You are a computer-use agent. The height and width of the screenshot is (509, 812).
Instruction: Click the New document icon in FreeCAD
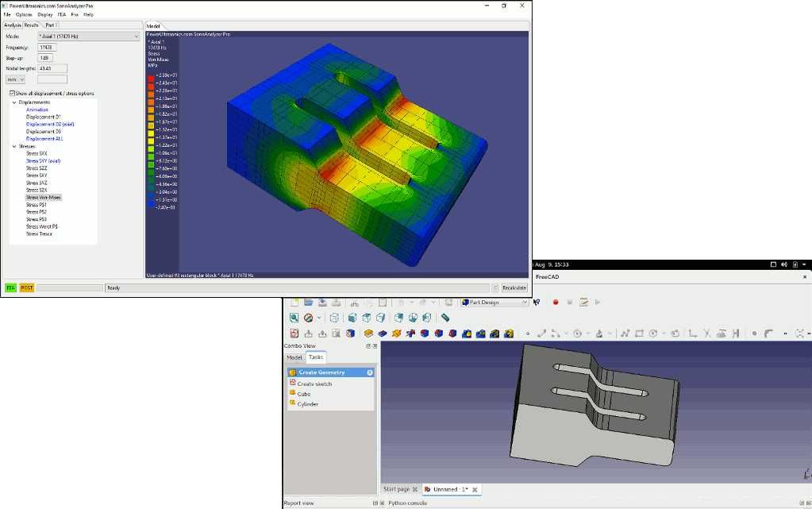click(x=294, y=303)
